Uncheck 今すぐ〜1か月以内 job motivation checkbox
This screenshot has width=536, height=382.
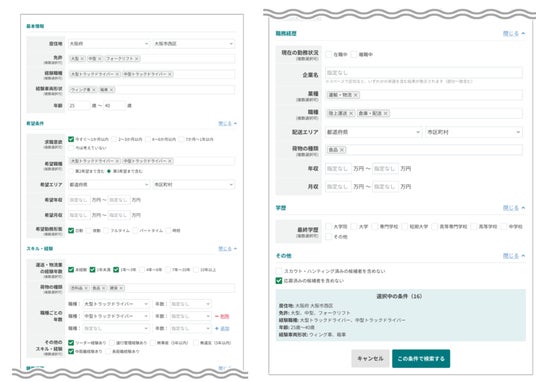(x=71, y=139)
